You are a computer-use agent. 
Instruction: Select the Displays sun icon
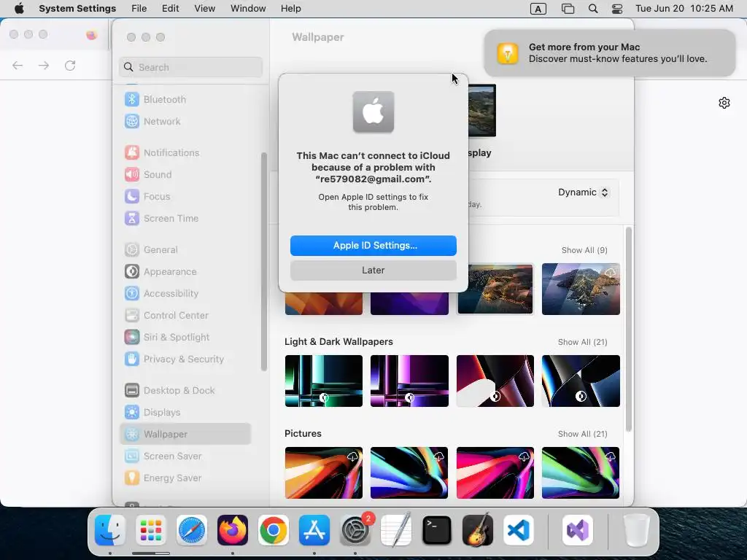point(132,413)
